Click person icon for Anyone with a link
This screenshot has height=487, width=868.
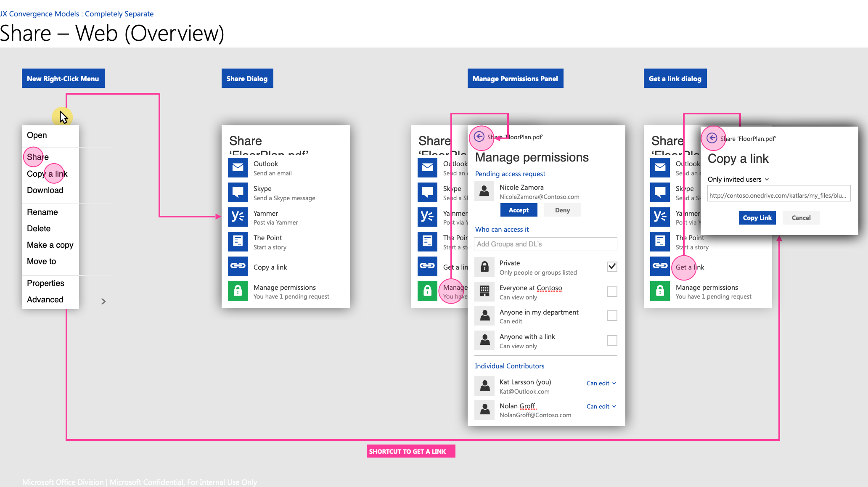[x=484, y=340]
